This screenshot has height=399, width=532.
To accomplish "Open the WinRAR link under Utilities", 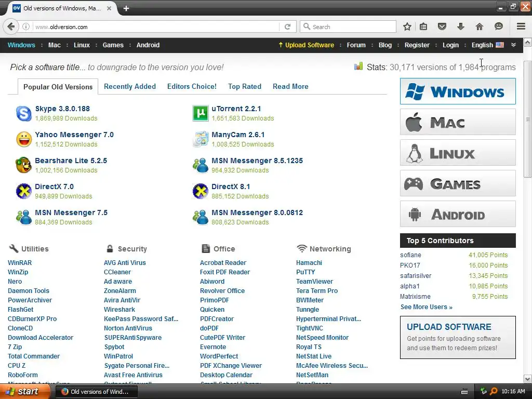I will click(20, 262).
